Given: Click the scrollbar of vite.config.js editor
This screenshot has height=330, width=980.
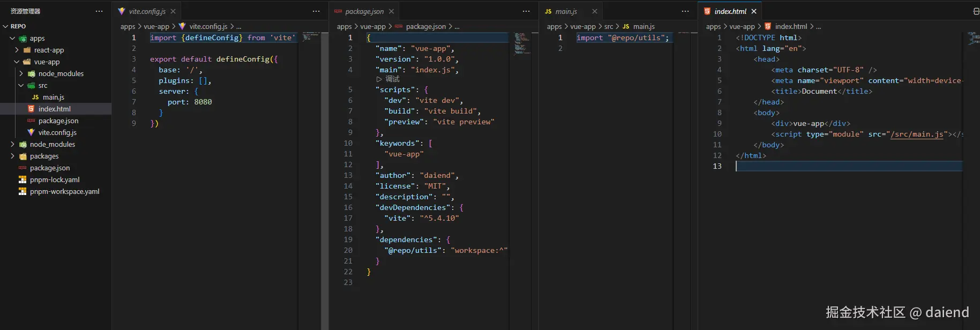Looking at the screenshot, I should pyautogui.click(x=324, y=181).
